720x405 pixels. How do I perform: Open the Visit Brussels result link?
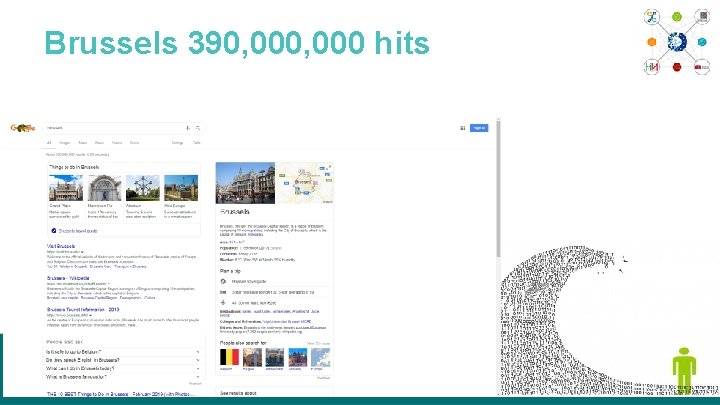[x=61, y=247]
